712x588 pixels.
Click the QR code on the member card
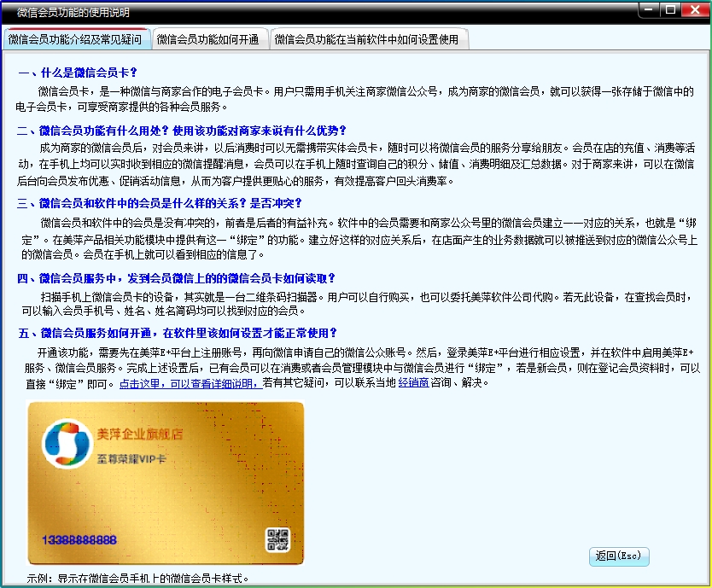[x=277, y=539]
